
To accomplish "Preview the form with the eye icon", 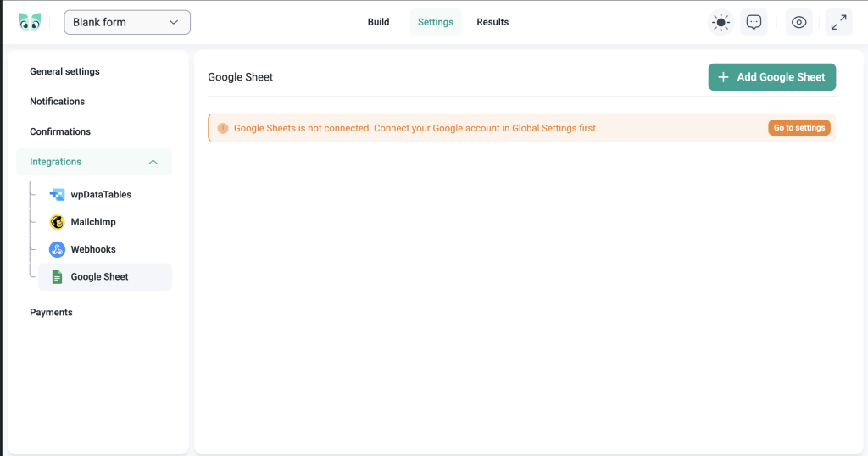I will [x=798, y=22].
